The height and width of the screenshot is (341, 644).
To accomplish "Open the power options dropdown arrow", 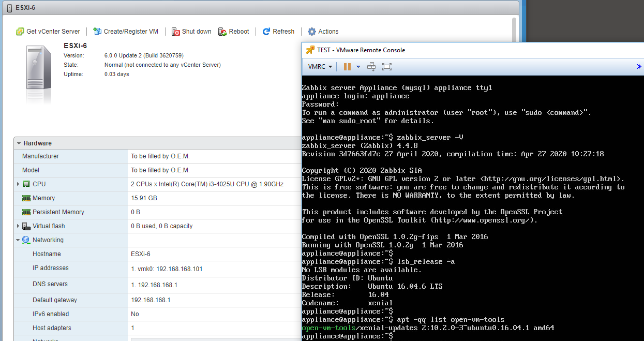I will pyautogui.click(x=358, y=67).
